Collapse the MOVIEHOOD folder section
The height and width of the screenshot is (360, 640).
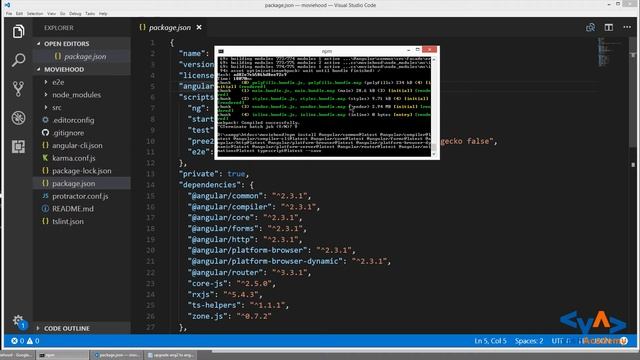click(x=39, y=69)
